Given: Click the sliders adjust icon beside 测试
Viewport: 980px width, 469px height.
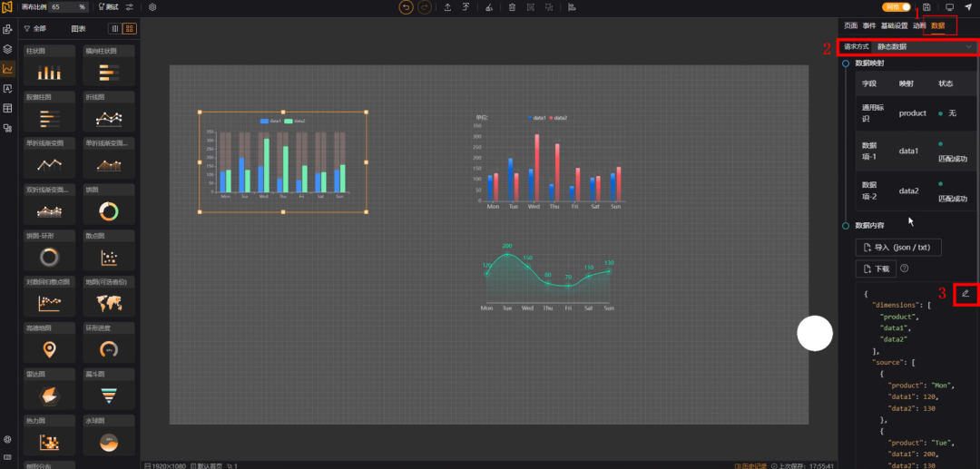Looking at the screenshot, I should pyautogui.click(x=130, y=7).
